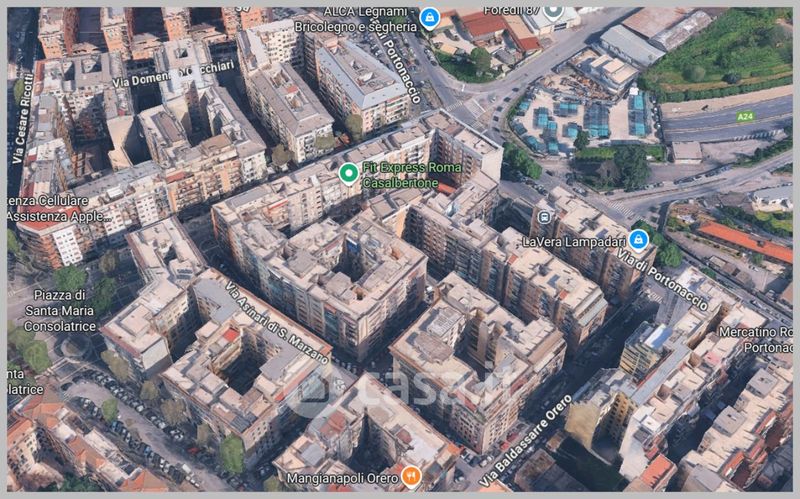The width and height of the screenshot is (800, 499).
Task: Open the Mercatino Rome Portonaccio label
Action: pyautogui.click(x=757, y=340)
